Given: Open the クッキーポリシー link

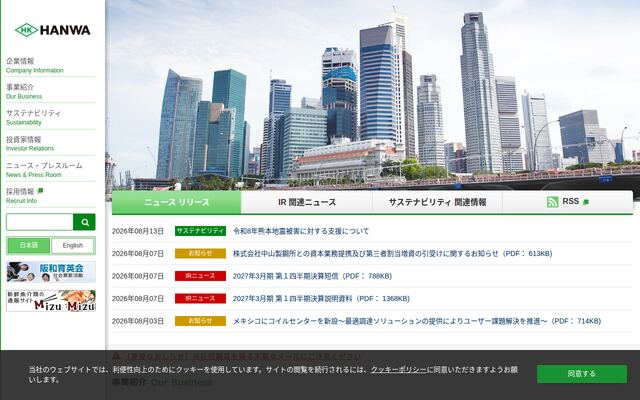Looking at the screenshot, I should pos(398,369).
